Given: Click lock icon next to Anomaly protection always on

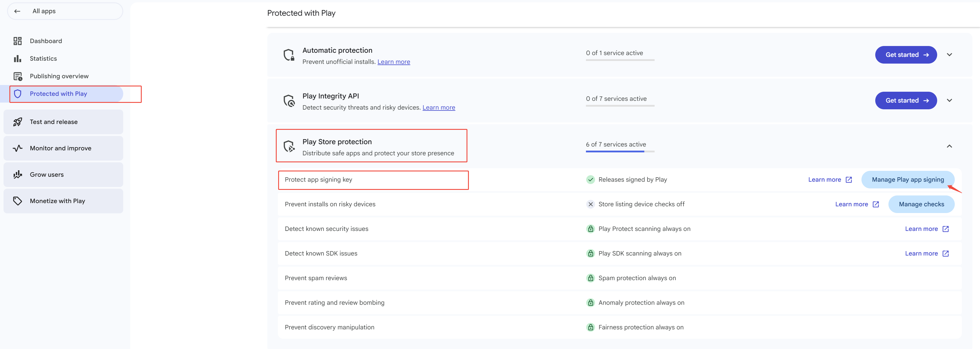Looking at the screenshot, I should [x=590, y=303].
